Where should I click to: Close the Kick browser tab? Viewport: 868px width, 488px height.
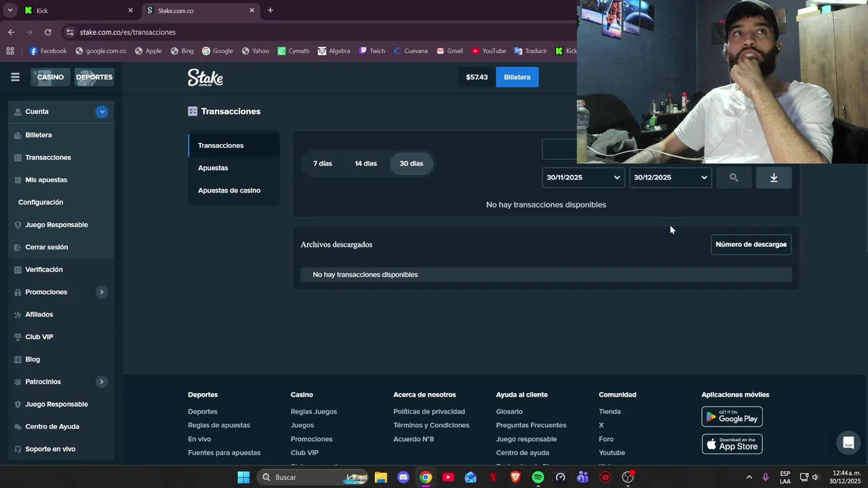click(130, 10)
